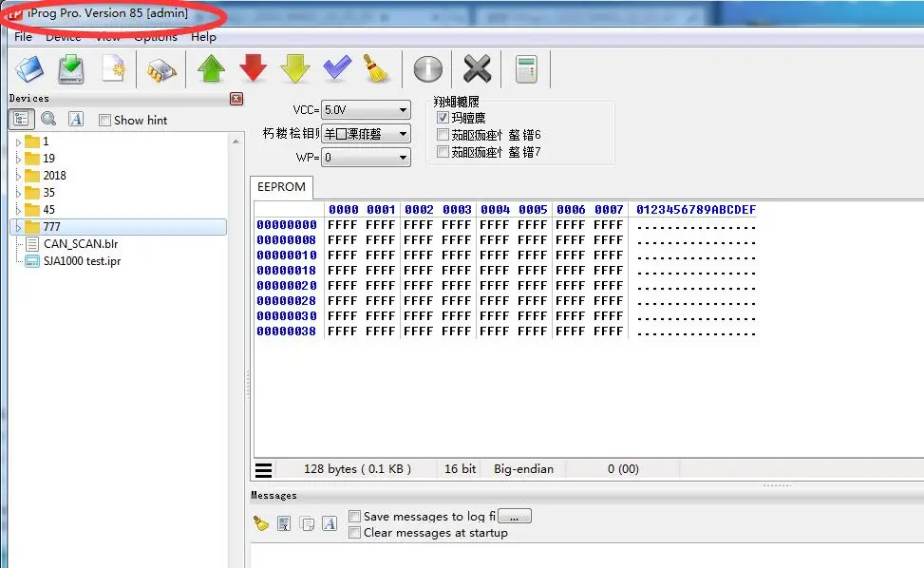Open the dropdown below VCC
This screenshot has width=924, height=568.
(x=366, y=134)
